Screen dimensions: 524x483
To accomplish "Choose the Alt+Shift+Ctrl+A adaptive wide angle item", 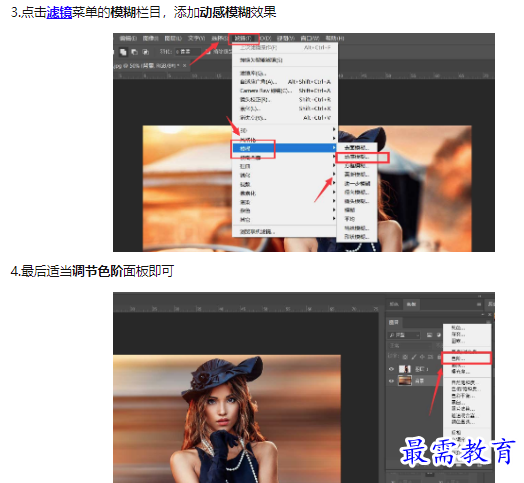I will (x=285, y=82).
